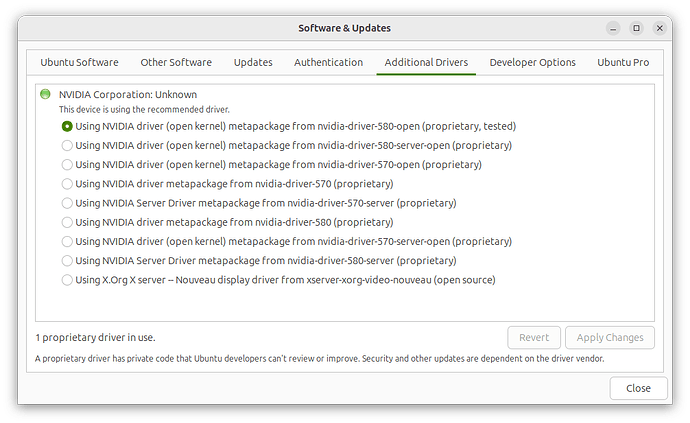Screen dimensions: 690x423
Task: Open the Developer Options tab
Action: [532, 63]
